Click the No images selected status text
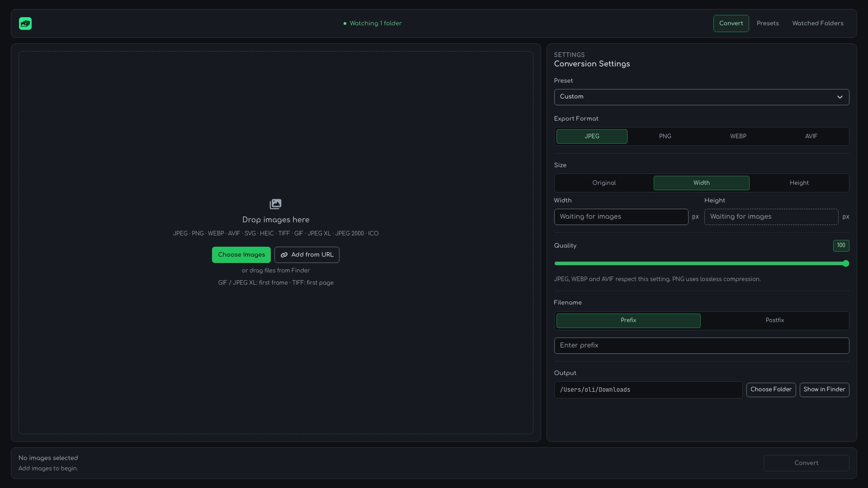Screen dimensions: 868x488 pos(48,458)
